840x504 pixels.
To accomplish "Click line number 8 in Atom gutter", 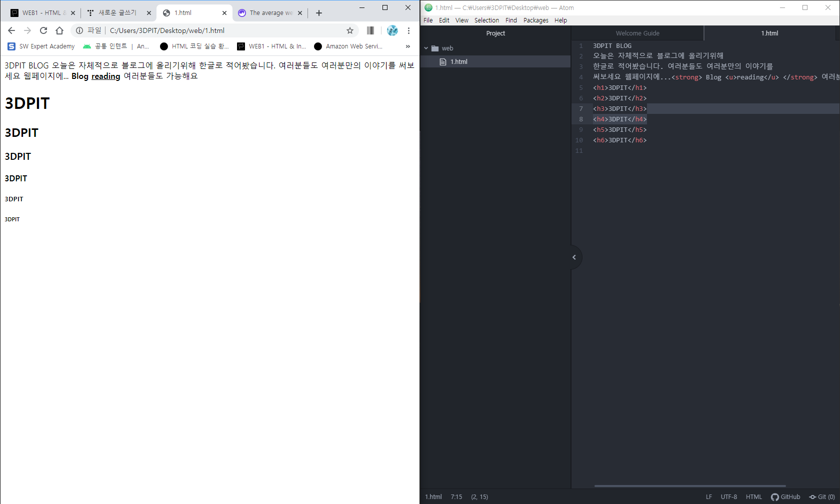I will [581, 119].
